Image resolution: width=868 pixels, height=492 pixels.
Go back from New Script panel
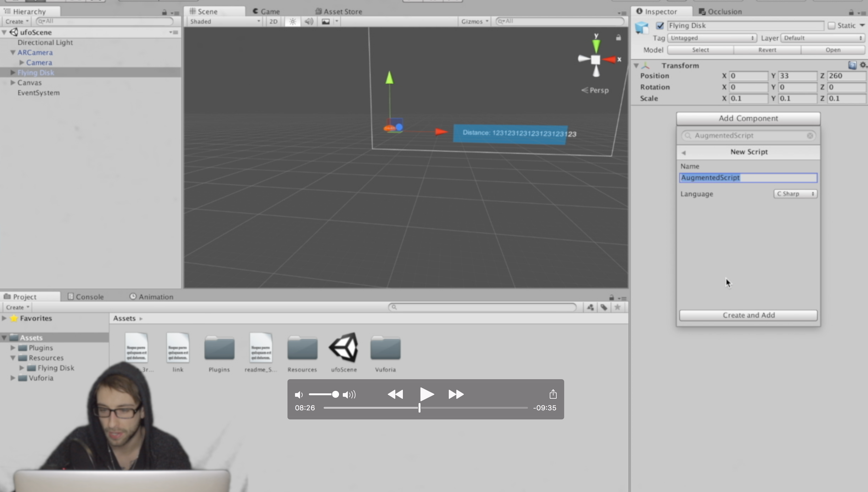pyautogui.click(x=683, y=153)
